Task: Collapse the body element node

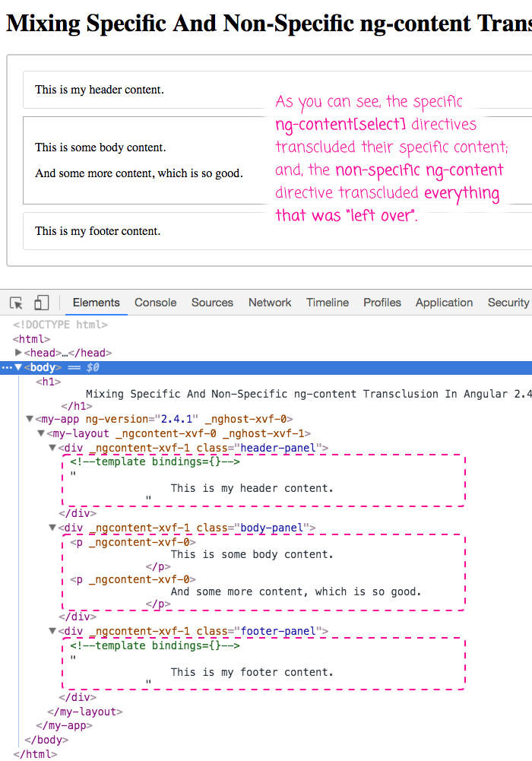Action: point(18,367)
